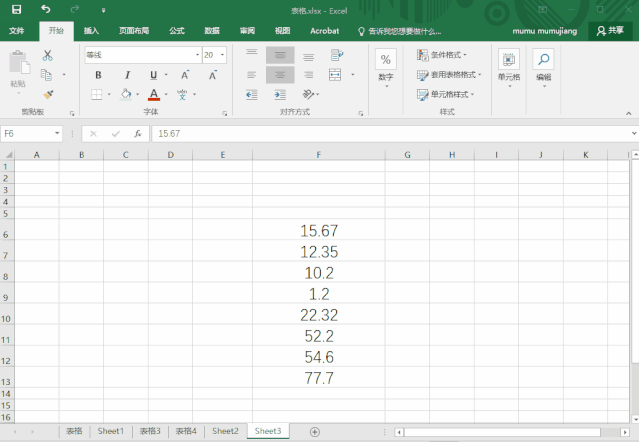Expand the Borders dropdown arrow

(x=109, y=95)
